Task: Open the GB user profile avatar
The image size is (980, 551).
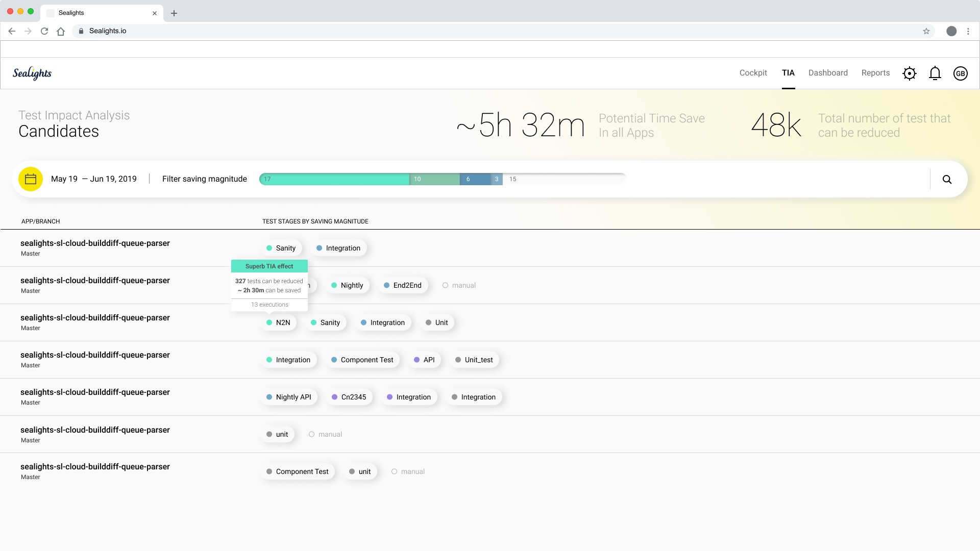Action: pos(960,73)
